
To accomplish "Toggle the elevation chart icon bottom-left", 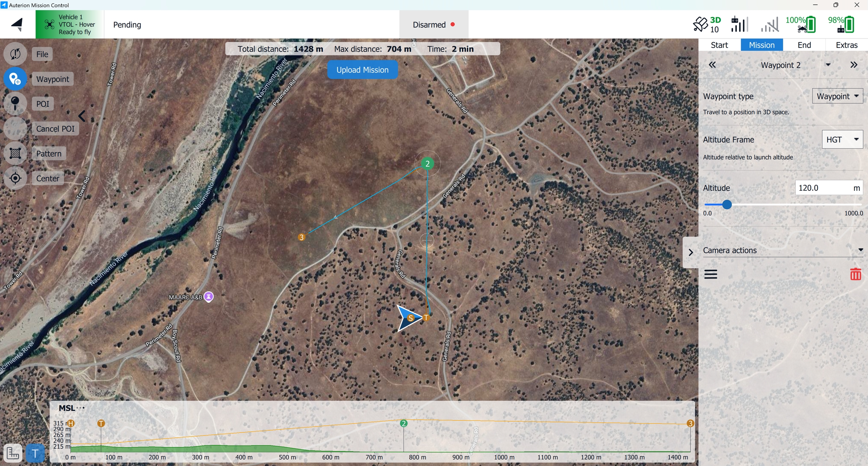I will click(x=13, y=453).
